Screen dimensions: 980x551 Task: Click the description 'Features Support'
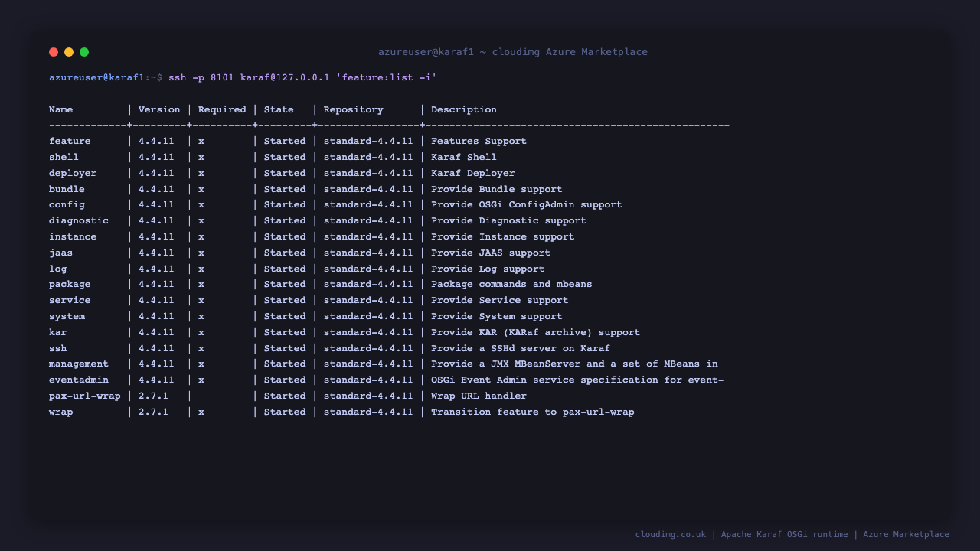point(479,141)
